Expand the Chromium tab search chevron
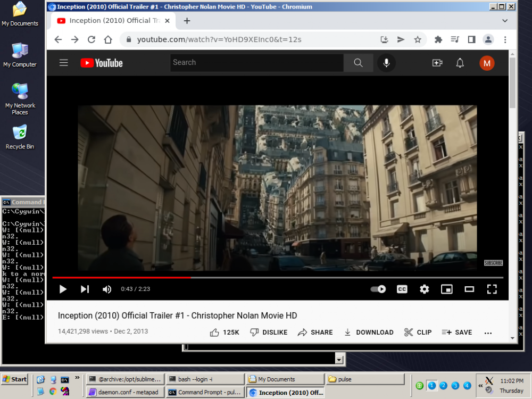 (x=505, y=21)
